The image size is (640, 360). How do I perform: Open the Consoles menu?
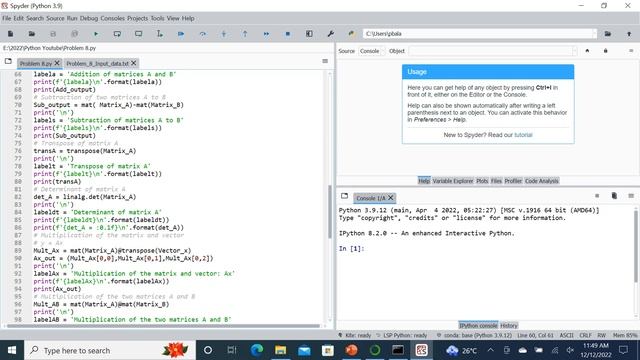coord(112,18)
